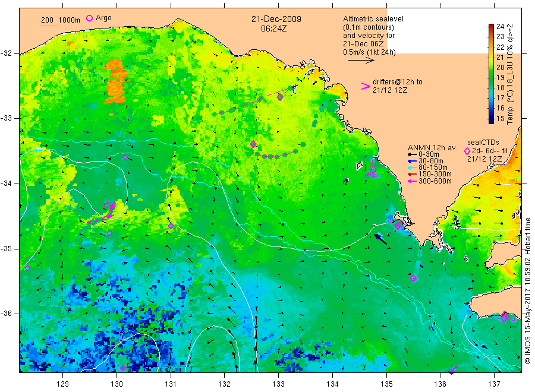
Task: Click the '15' value on the color bar
Action: (x=500, y=119)
